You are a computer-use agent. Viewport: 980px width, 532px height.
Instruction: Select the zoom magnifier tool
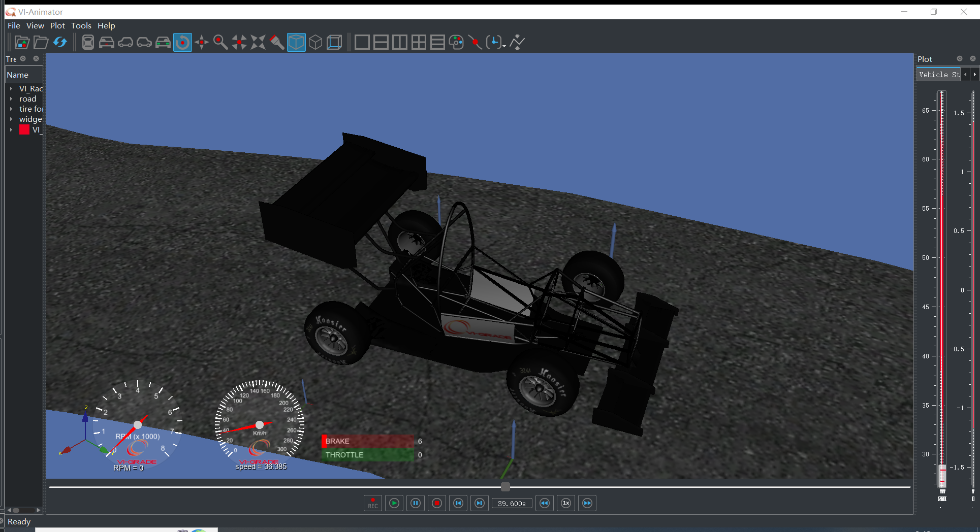tap(220, 43)
